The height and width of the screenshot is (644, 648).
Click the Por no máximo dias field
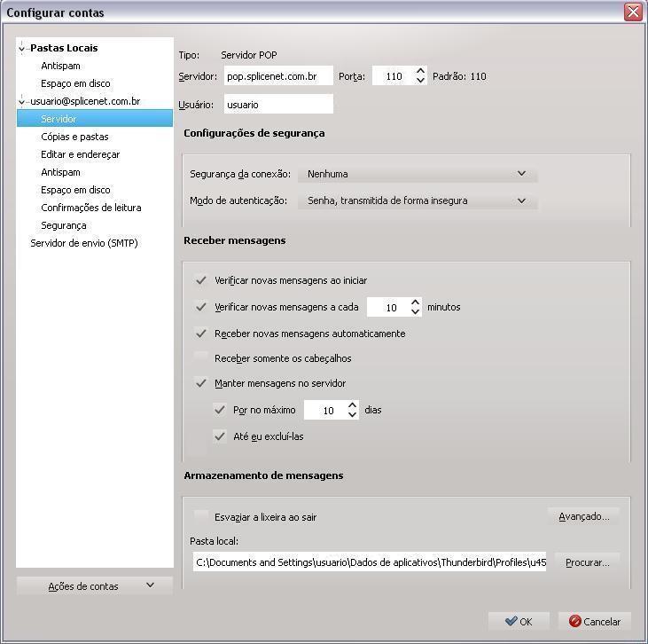pyautogui.click(x=325, y=411)
